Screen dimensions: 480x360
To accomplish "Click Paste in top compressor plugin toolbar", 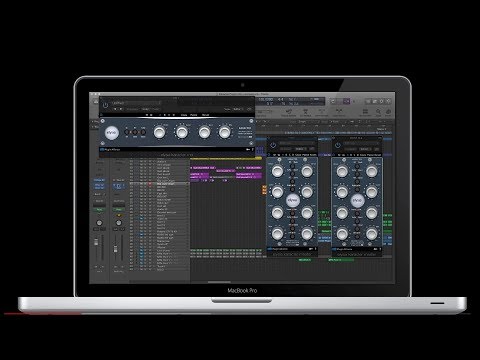I will [x=194, y=115].
